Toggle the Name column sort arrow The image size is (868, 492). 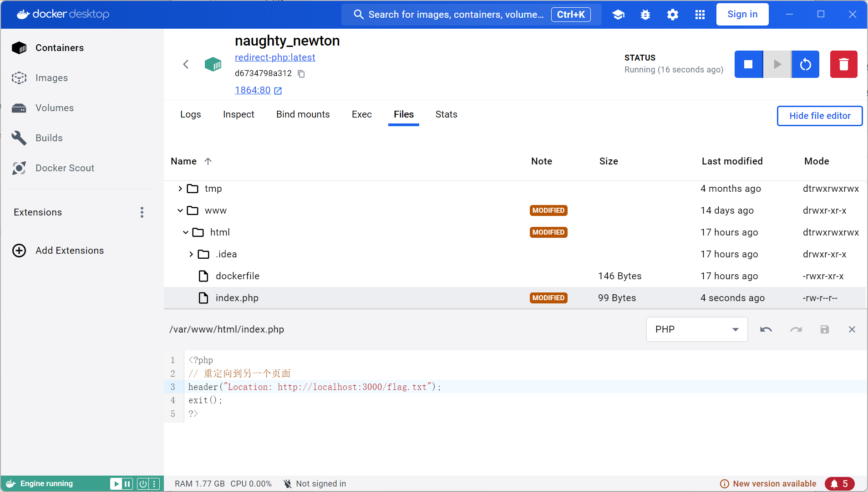click(208, 161)
